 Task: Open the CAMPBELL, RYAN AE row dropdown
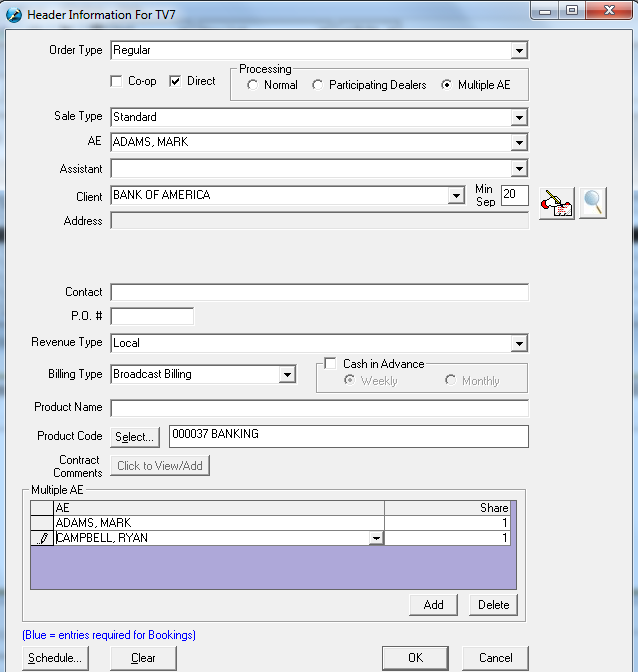pos(376,538)
